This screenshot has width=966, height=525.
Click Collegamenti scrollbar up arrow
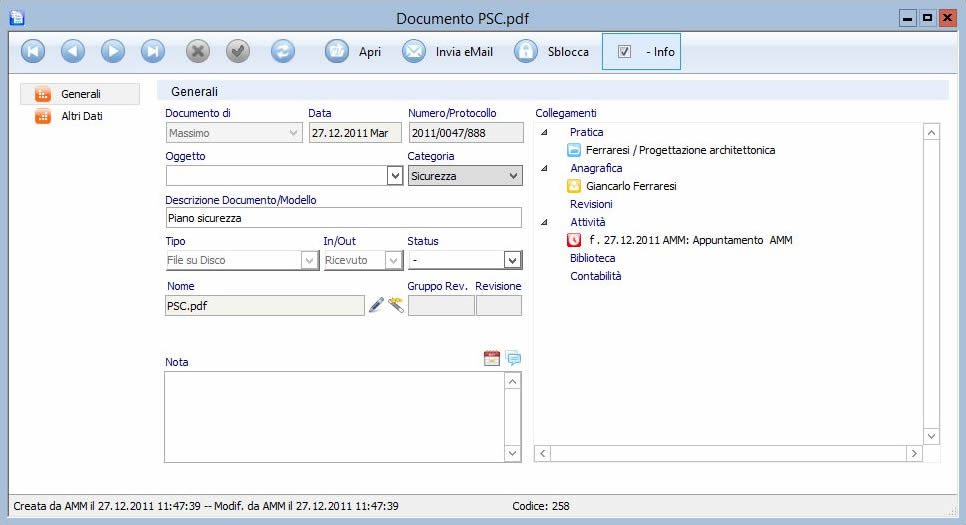pos(932,132)
